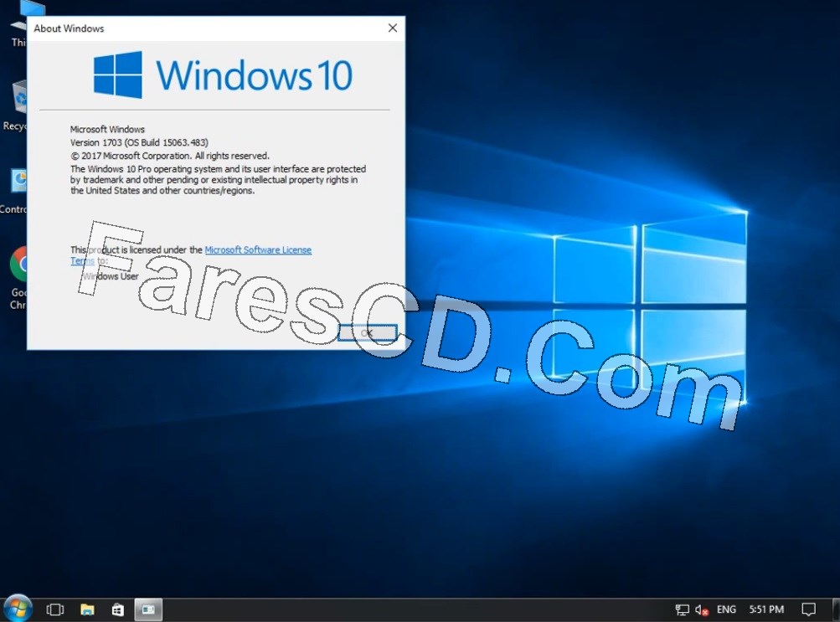This screenshot has width=840, height=622.
Task: Click the Windows 10 logo banner
Action: (x=223, y=75)
